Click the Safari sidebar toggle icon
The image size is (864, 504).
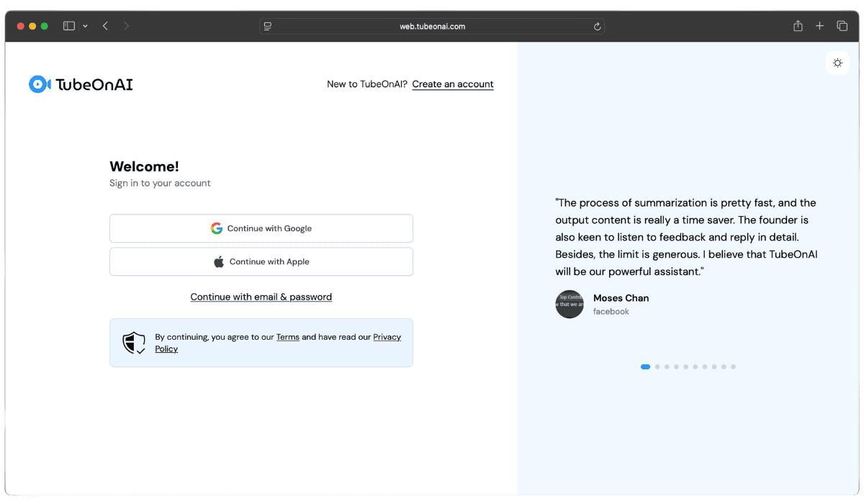click(69, 26)
